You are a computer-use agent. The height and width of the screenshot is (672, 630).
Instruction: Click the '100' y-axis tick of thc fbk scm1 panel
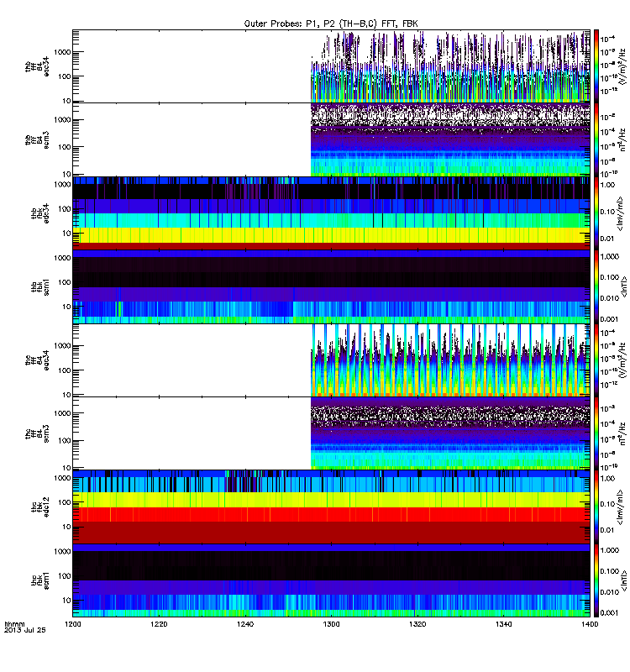[65, 575]
